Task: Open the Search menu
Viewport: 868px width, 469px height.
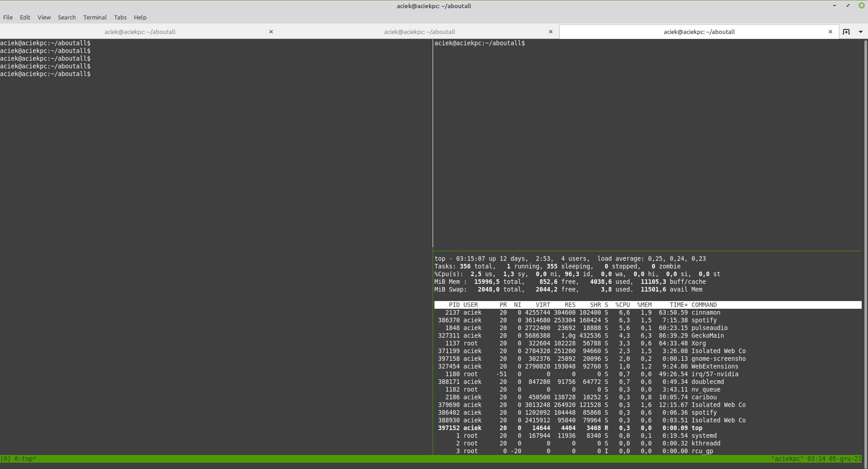Action: (x=67, y=17)
